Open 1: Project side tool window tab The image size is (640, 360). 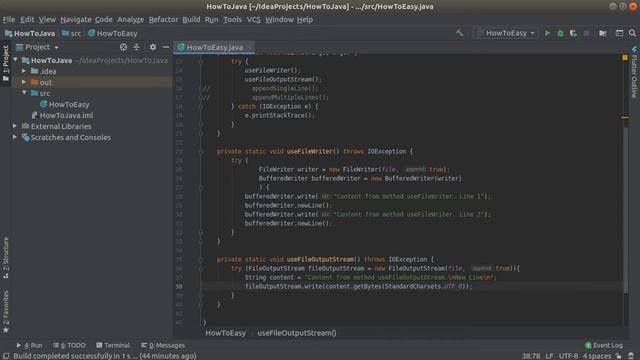(x=6, y=63)
